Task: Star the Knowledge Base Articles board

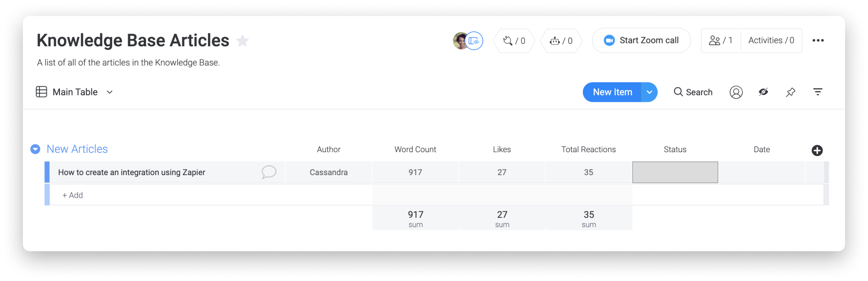Action: (242, 41)
